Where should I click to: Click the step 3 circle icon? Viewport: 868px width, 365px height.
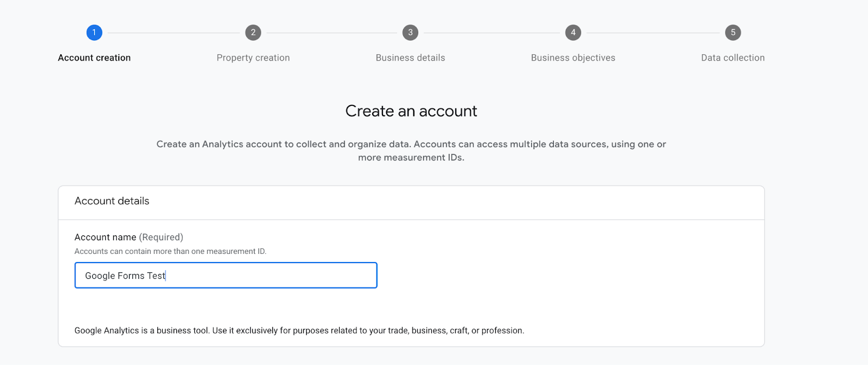coord(410,33)
